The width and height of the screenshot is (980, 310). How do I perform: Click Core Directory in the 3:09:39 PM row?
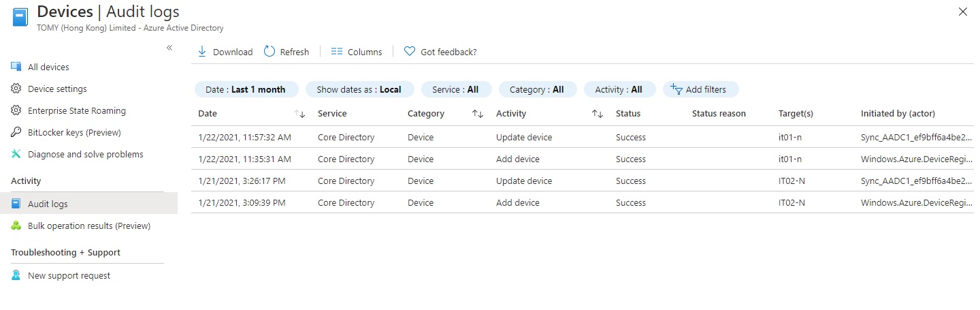tap(346, 202)
